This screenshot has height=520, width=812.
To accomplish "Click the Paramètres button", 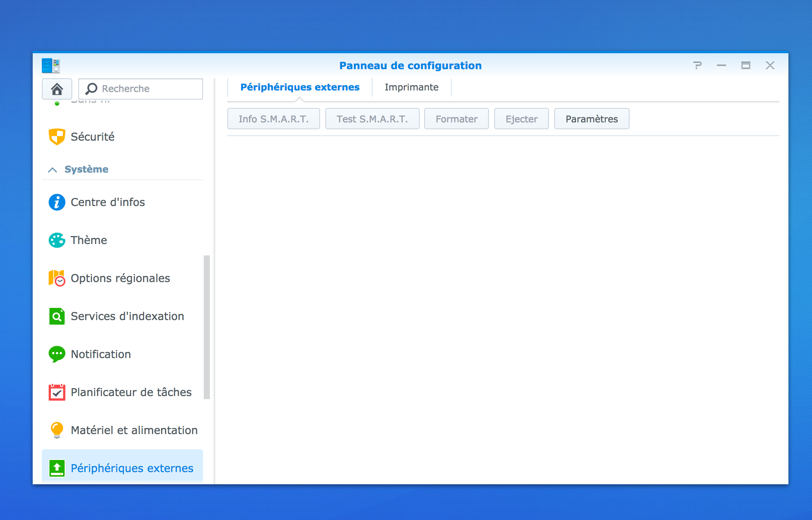I will pos(592,119).
